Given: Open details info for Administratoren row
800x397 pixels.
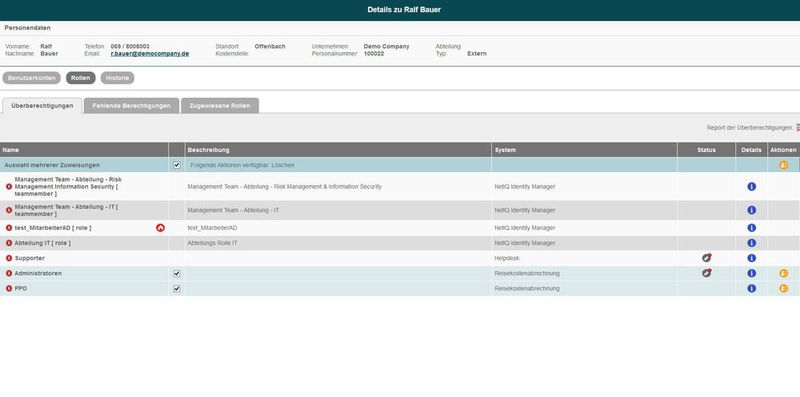Looking at the screenshot, I should 751,274.
